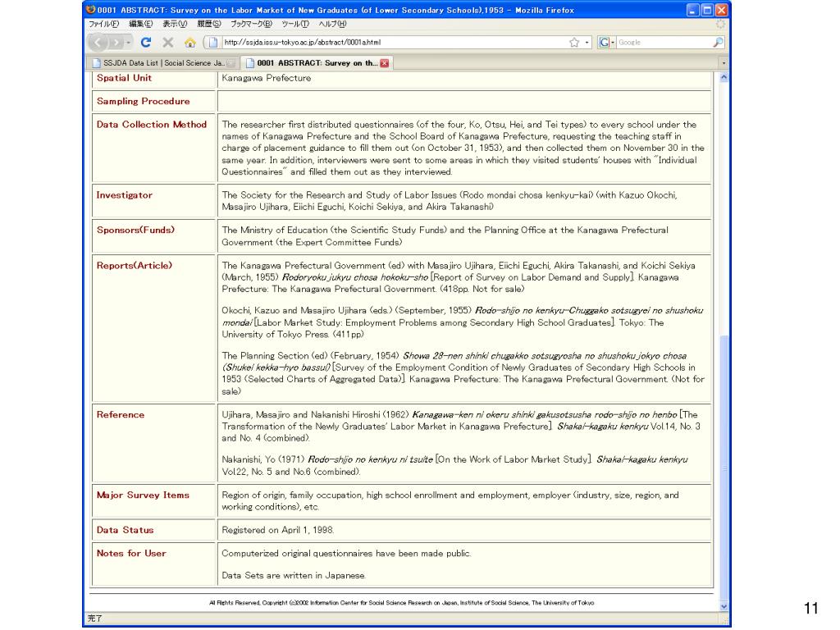Click the "Data Status" row label
This screenshot has height=630, width=840.
click(125, 530)
